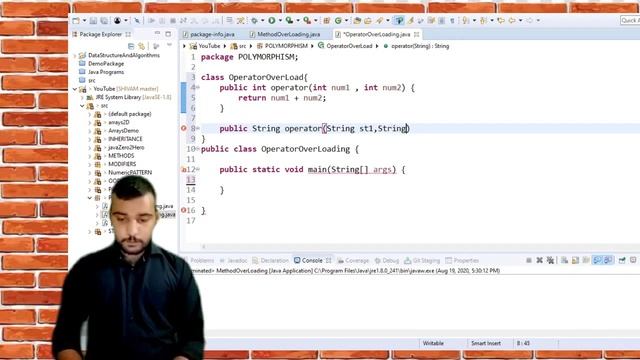
Task: Click Remove Launch X icon in Console
Action: coord(540,260)
